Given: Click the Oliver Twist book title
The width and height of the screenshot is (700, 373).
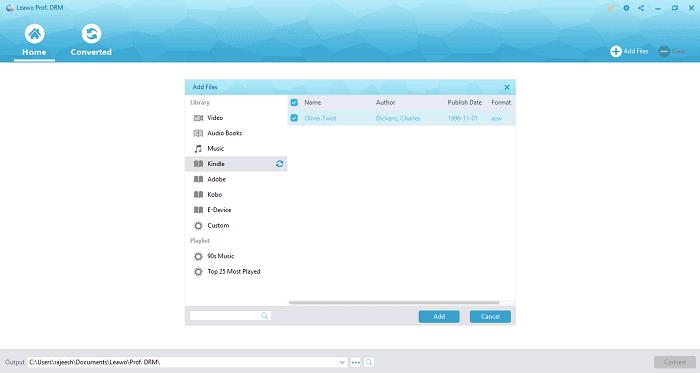Looking at the screenshot, I should [x=320, y=118].
